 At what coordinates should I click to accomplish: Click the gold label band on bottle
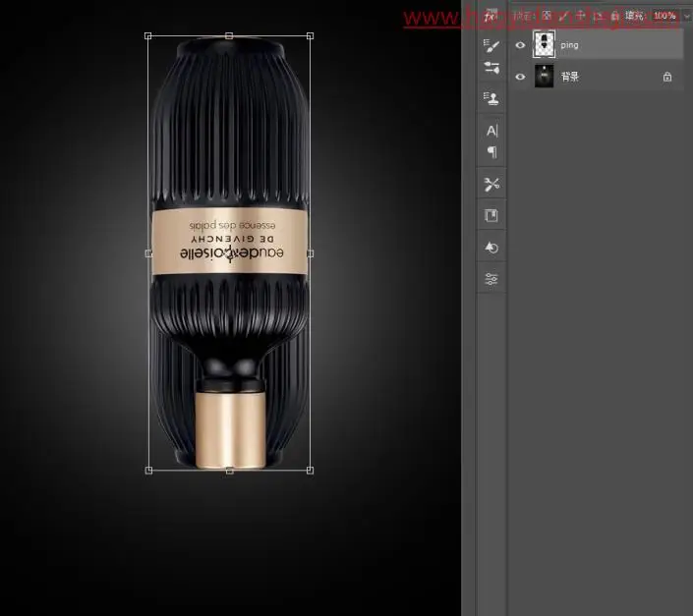pos(229,242)
